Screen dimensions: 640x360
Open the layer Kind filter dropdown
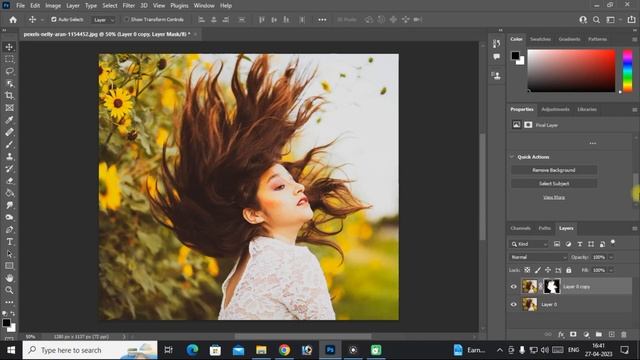pyautogui.click(x=529, y=244)
